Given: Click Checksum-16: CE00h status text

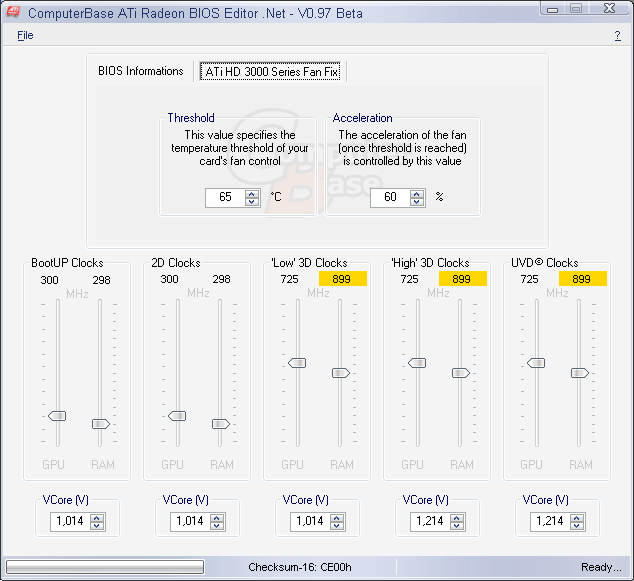Looking at the screenshot, I should point(300,567).
